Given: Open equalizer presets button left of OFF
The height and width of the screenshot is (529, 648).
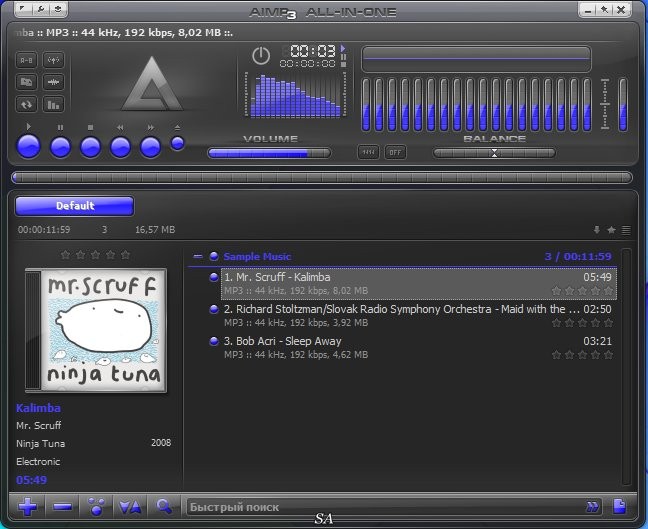Looking at the screenshot, I should (368, 152).
